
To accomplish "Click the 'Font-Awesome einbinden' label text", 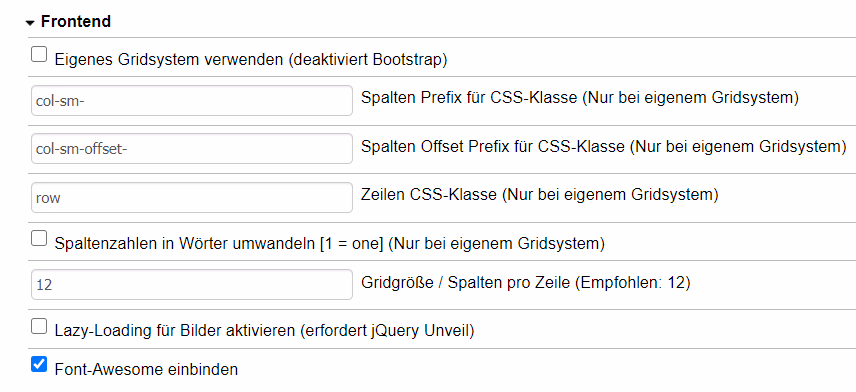I will point(146,370).
